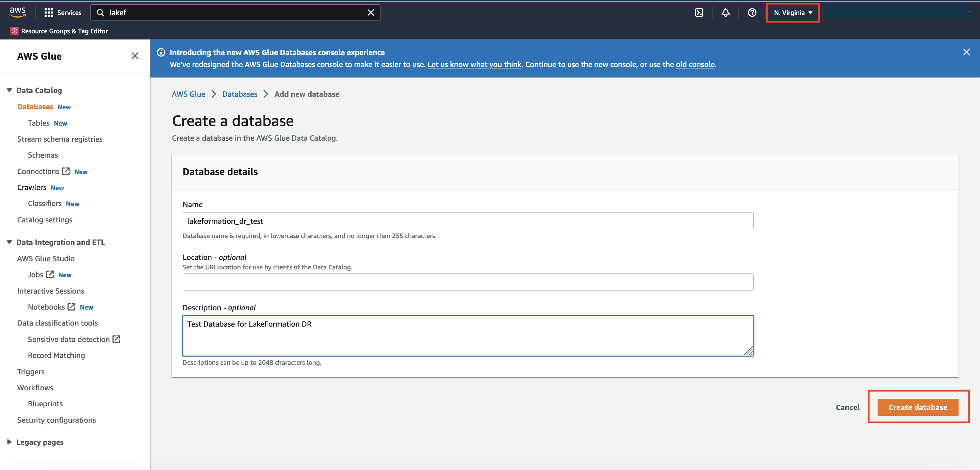
Task: Click the Services label in header
Action: pyautogui.click(x=69, y=13)
